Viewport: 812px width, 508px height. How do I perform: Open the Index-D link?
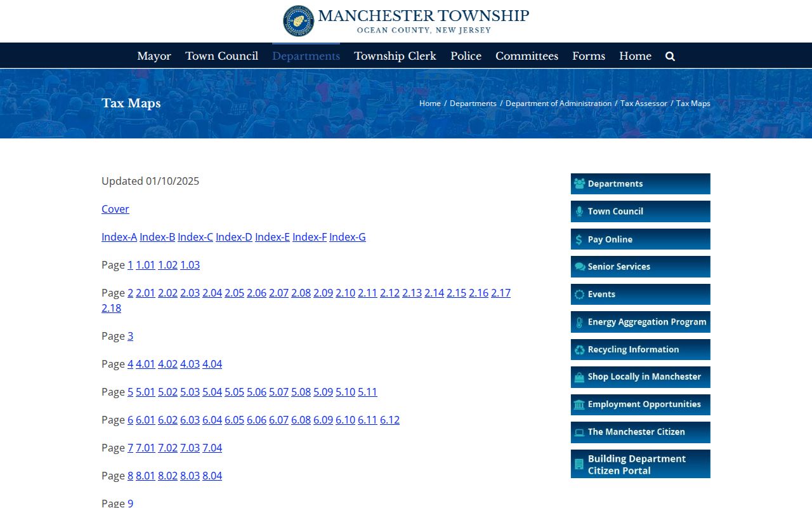pyautogui.click(x=234, y=237)
